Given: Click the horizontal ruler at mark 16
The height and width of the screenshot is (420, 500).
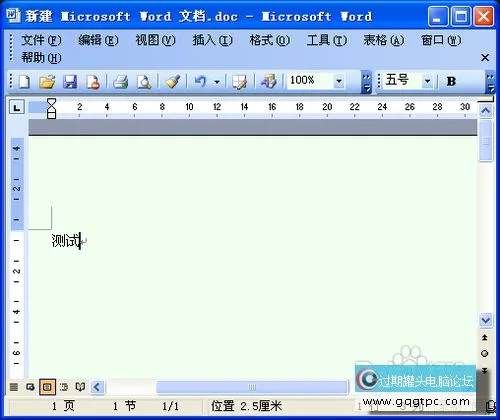Looking at the screenshot, I should click(x=272, y=107).
